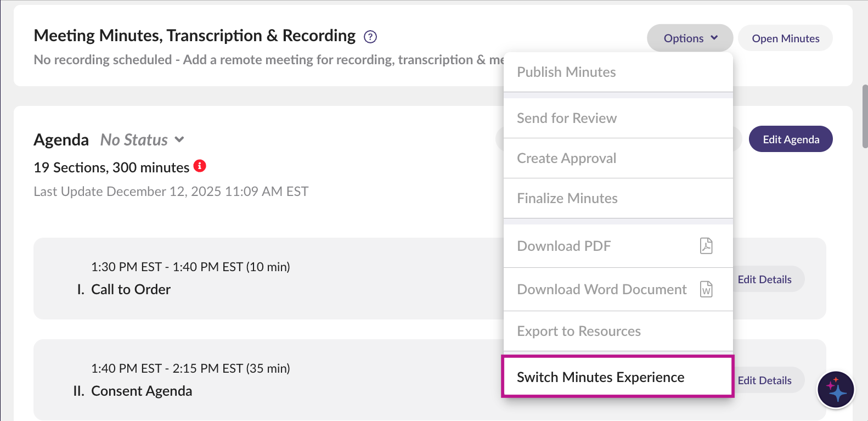Viewport: 868px width, 421px height.
Task: Select Create Approval menu entry
Action: coord(567,159)
